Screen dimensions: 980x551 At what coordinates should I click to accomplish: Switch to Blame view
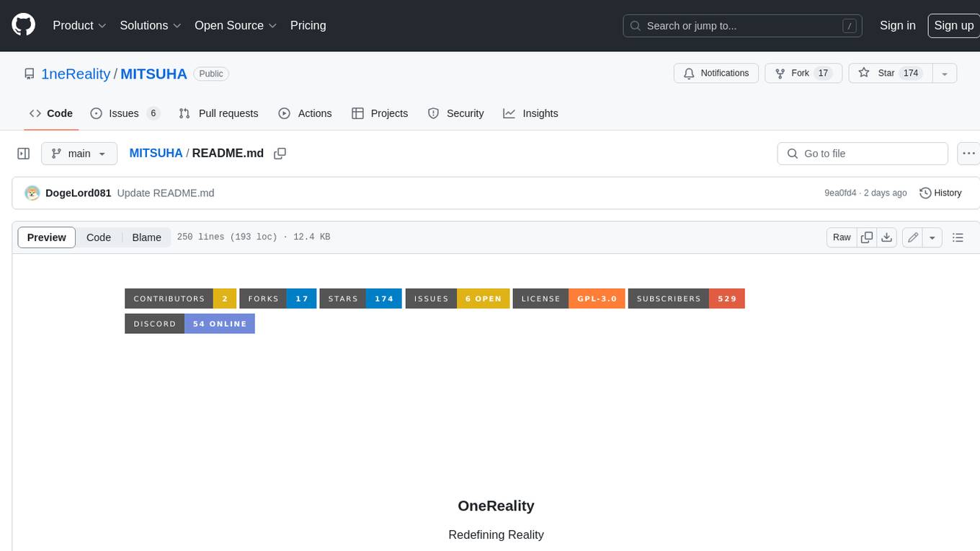tap(147, 237)
